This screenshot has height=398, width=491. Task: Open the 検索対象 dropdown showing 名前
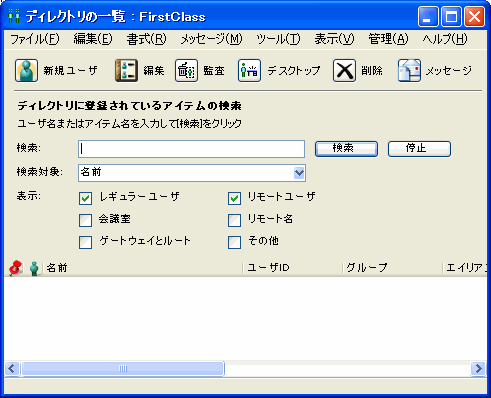coord(192,173)
